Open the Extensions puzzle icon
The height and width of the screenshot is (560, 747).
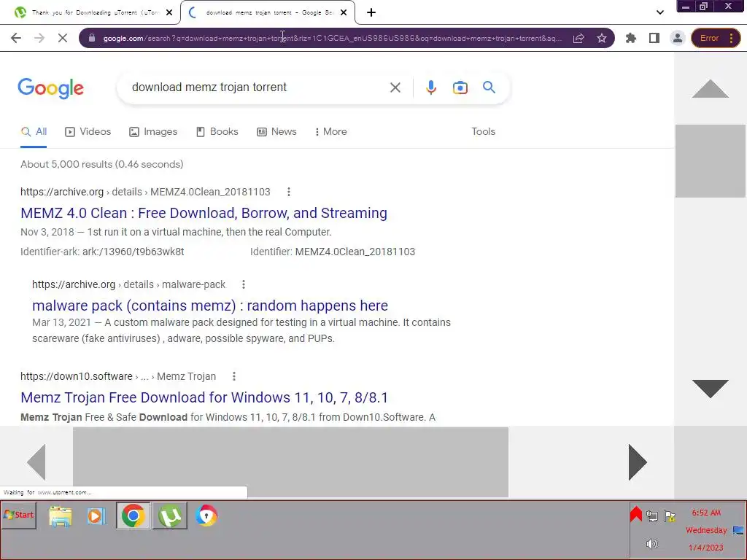pyautogui.click(x=631, y=38)
